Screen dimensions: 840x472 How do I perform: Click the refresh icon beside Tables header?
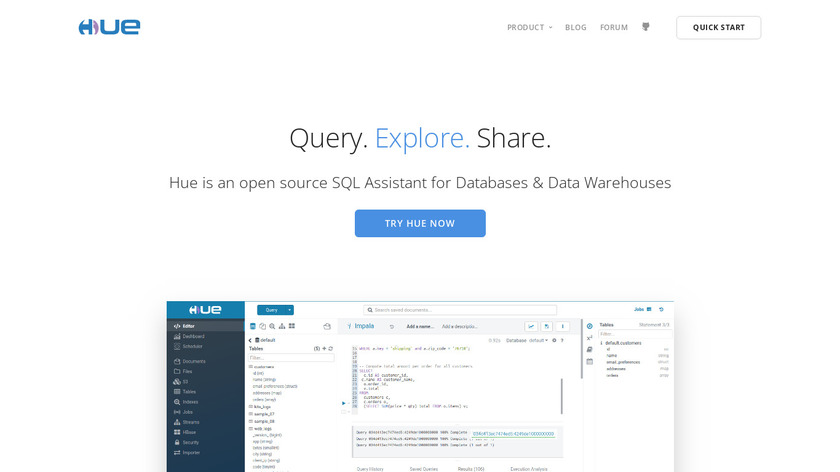point(331,348)
